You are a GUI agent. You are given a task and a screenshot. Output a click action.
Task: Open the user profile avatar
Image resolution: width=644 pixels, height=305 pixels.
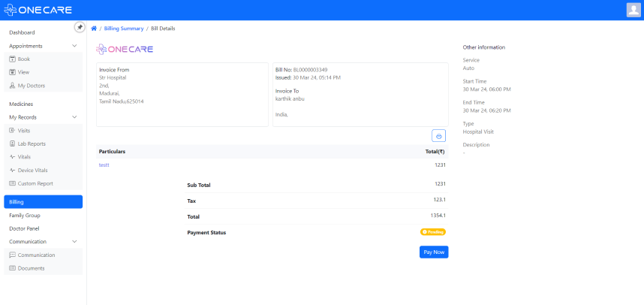pos(633,10)
